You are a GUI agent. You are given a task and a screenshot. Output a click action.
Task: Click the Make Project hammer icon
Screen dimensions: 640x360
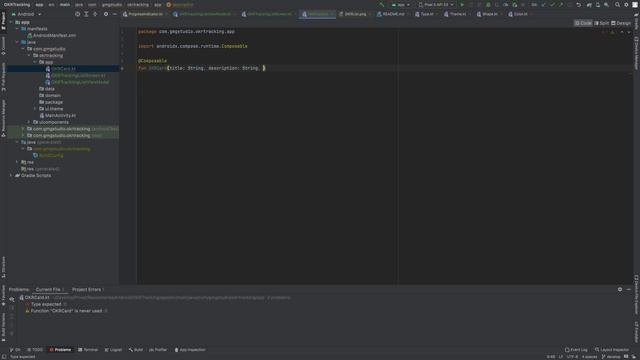pyautogui.click(x=381, y=4)
